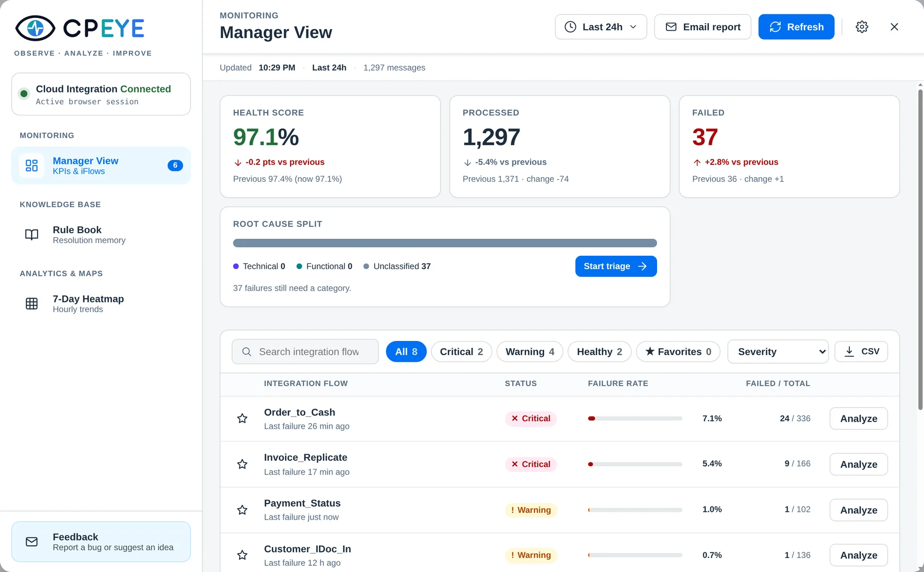Favorite Order_to_Cash with its star
The height and width of the screenshot is (572, 924).
coord(242,418)
